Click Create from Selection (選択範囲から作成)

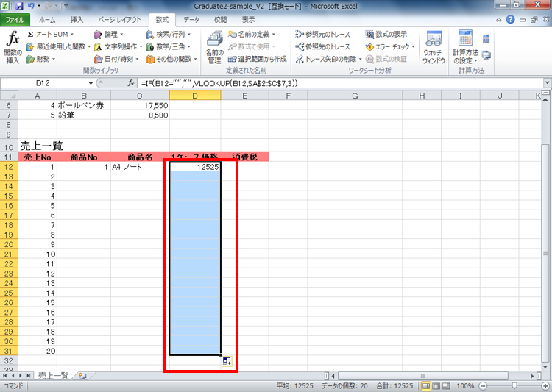tap(257, 59)
